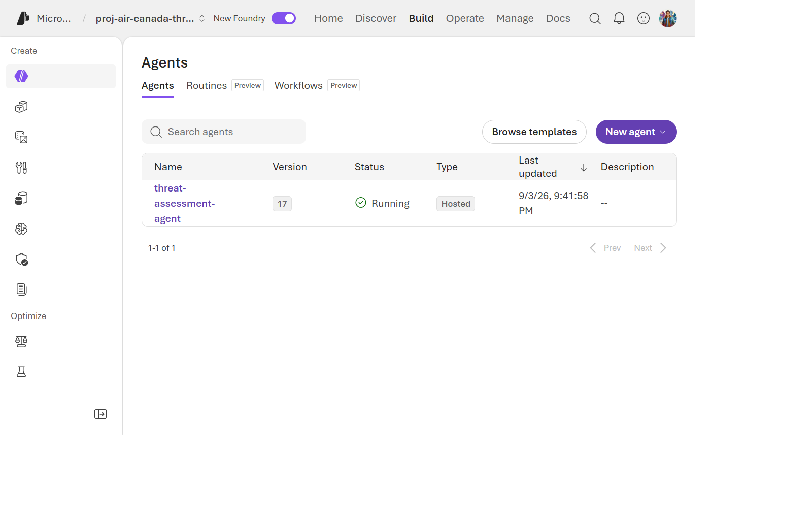Viewport: 812px width, 508px height.
Task: Open the flask experiments sidebar icon
Action: pos(21,372)
